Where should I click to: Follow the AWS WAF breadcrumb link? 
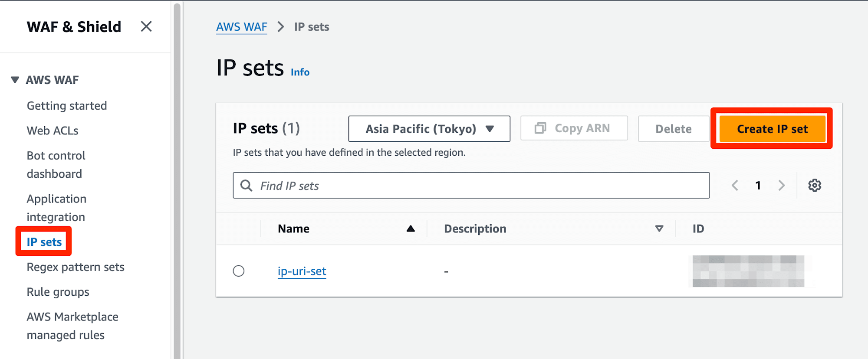(x=242, y=27)
